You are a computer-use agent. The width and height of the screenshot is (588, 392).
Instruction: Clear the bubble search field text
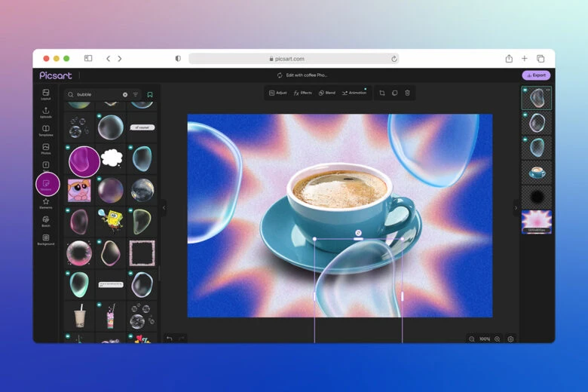coord(125,95)
